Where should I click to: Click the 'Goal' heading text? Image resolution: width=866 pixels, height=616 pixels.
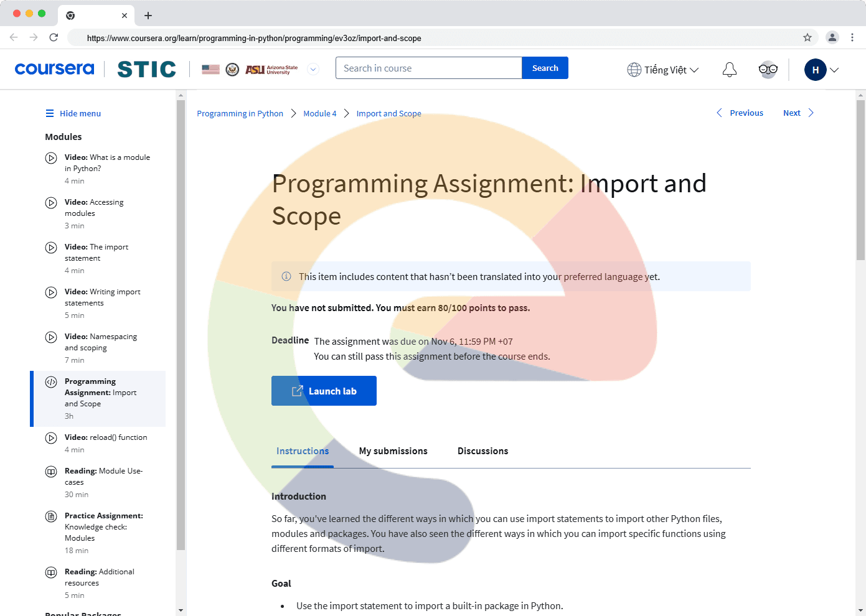click(281, 583)
